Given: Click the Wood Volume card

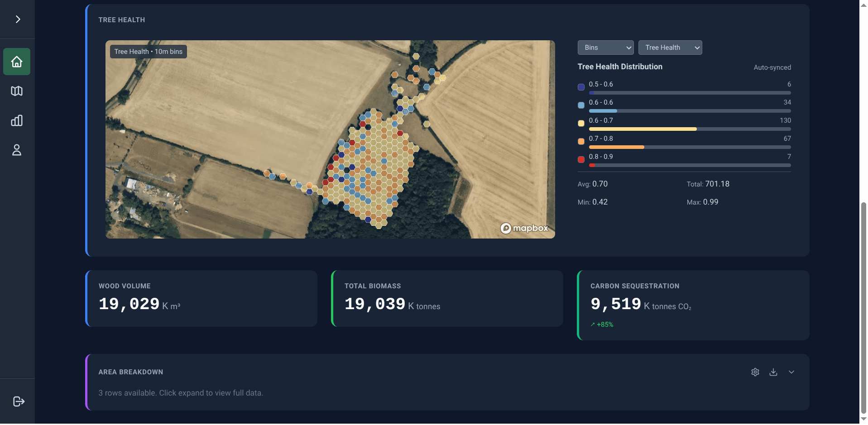Looking at the screenshot, I should pos(201,299).
